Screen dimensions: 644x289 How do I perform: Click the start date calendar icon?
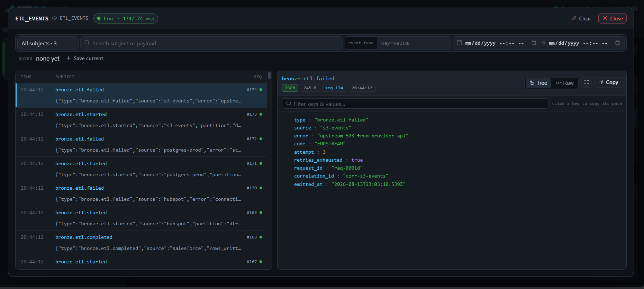pos(459,43)
